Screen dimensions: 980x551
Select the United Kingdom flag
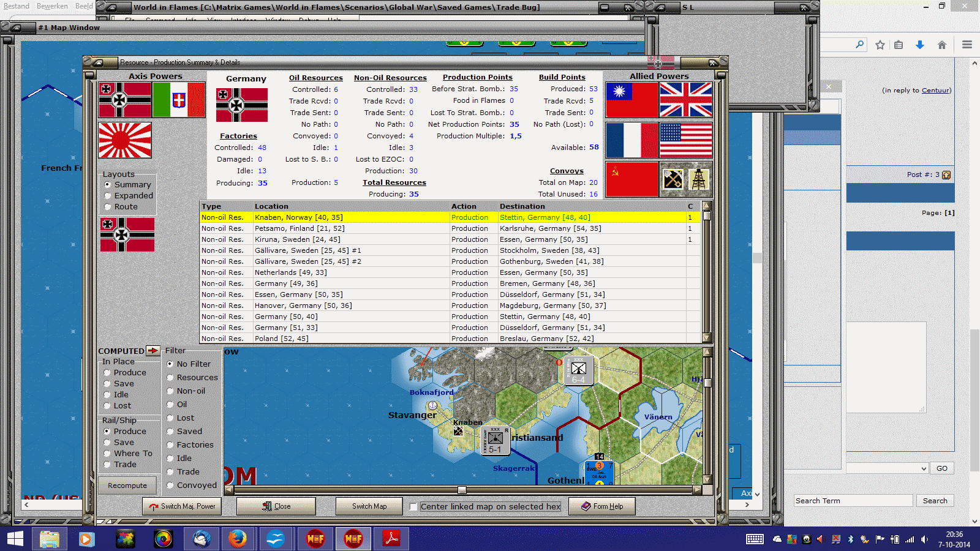(686, 100)
